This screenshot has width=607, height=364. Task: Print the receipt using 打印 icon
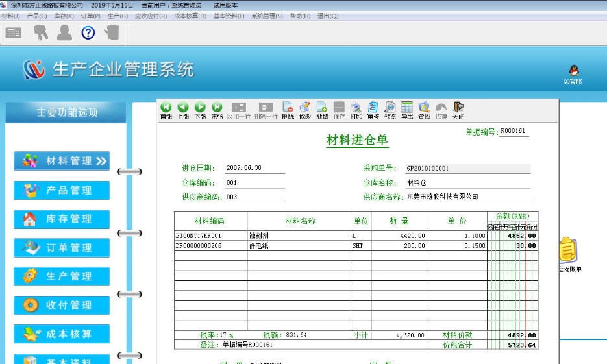coord(356,108)
